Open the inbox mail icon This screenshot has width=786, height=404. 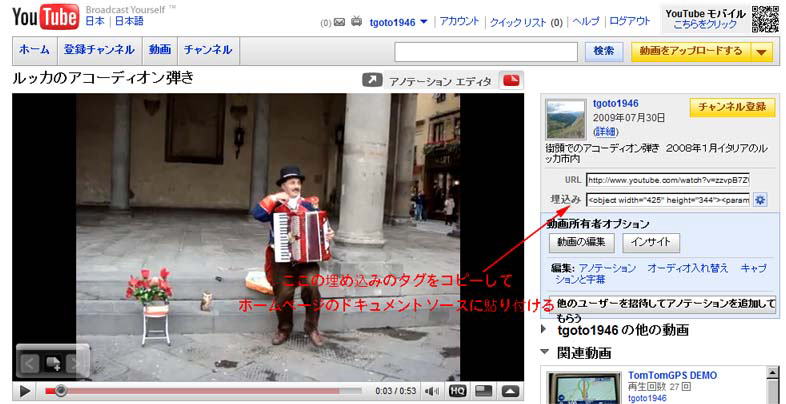(x=339, y=22)
